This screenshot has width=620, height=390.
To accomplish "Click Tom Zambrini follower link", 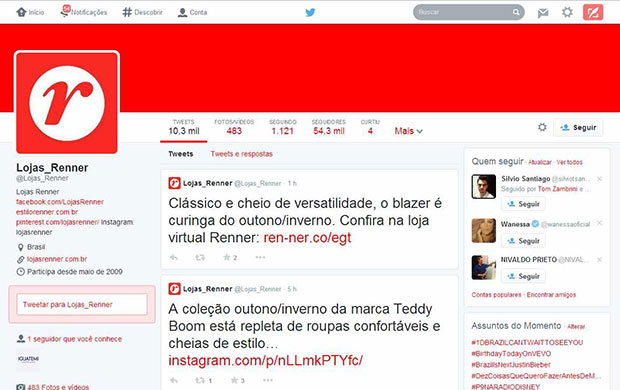I will tap(558, 189).
